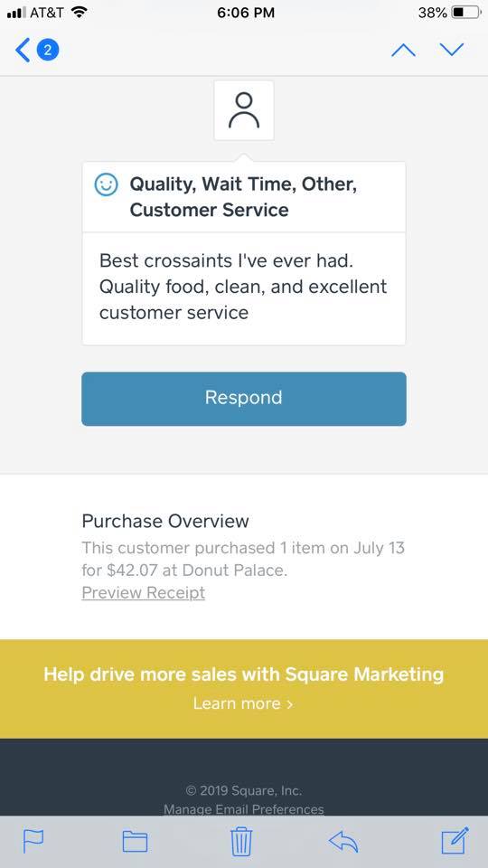Tap the battery indicator in status bar

(466, 12)
